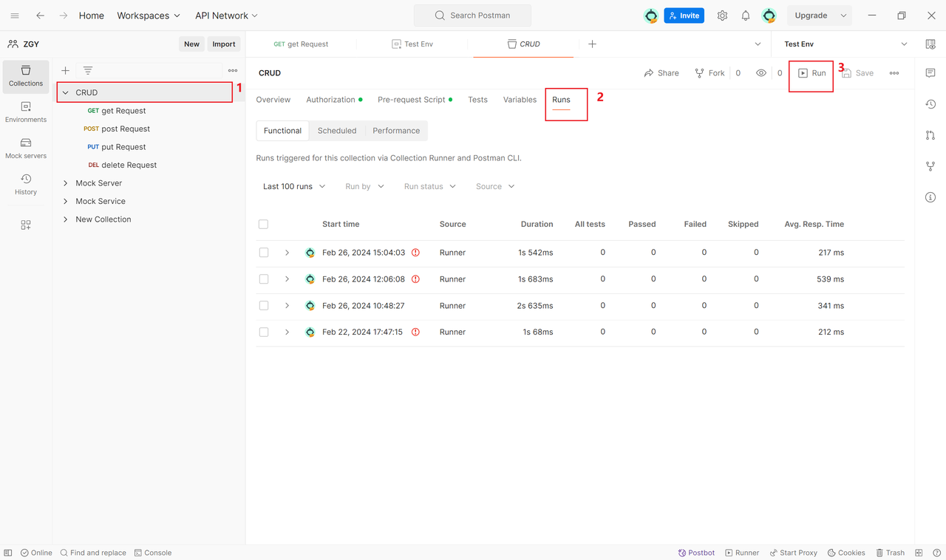Open the changelog icon in right sidebar
Viewport: 946px width, 560px height.
930,104
